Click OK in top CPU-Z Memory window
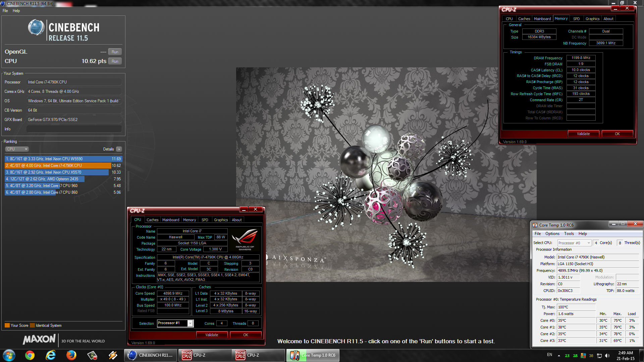This screenshot has width=644, height=362. pyautogui.click(x=618, y=134)
